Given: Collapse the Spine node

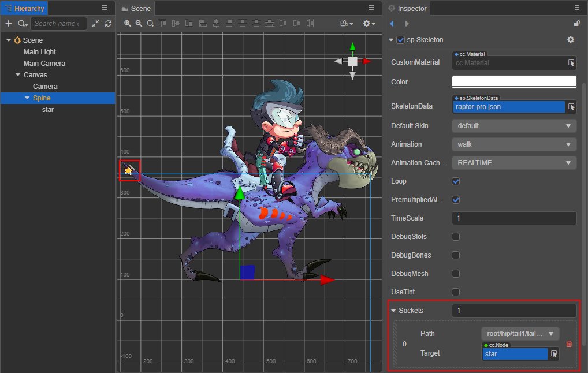Looking at the screenshot, I should (27, 98).
